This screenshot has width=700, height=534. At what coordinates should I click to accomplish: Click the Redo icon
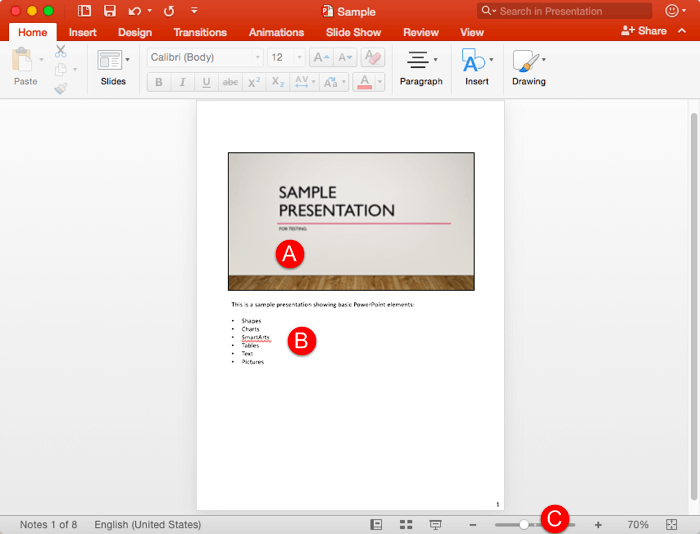pyautogui.click(x=169, y=11)
